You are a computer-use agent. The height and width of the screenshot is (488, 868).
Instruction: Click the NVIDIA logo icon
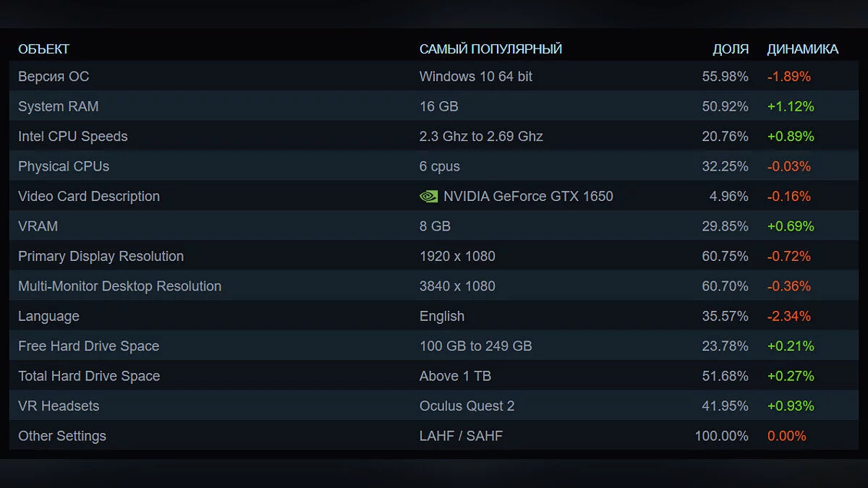click(428, 196)
